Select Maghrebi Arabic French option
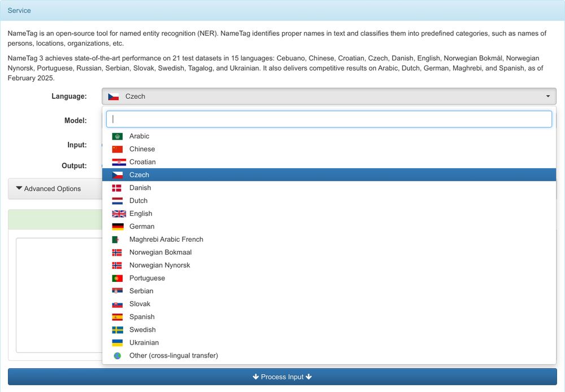The image size is (565, 392). (x=329, y=239)
